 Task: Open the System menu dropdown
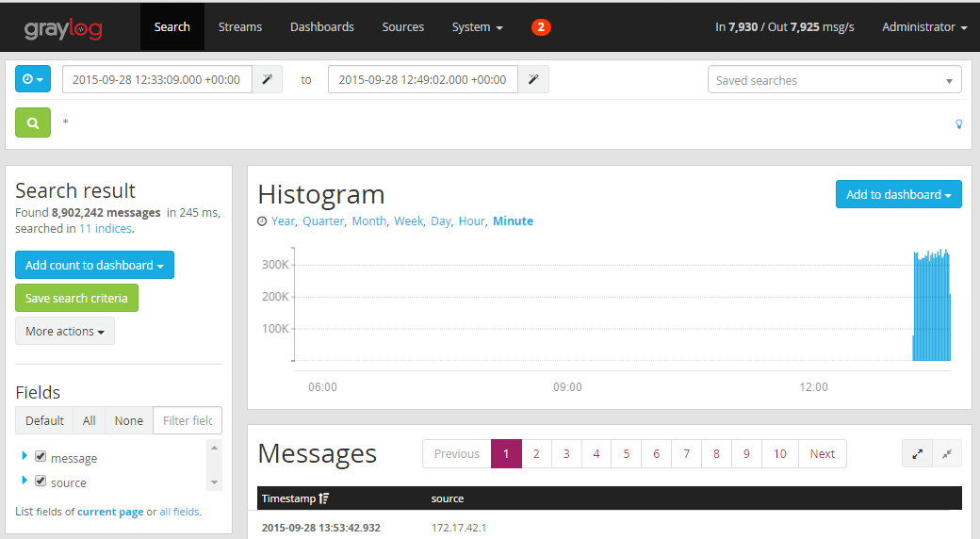click(x=478, y=27)
